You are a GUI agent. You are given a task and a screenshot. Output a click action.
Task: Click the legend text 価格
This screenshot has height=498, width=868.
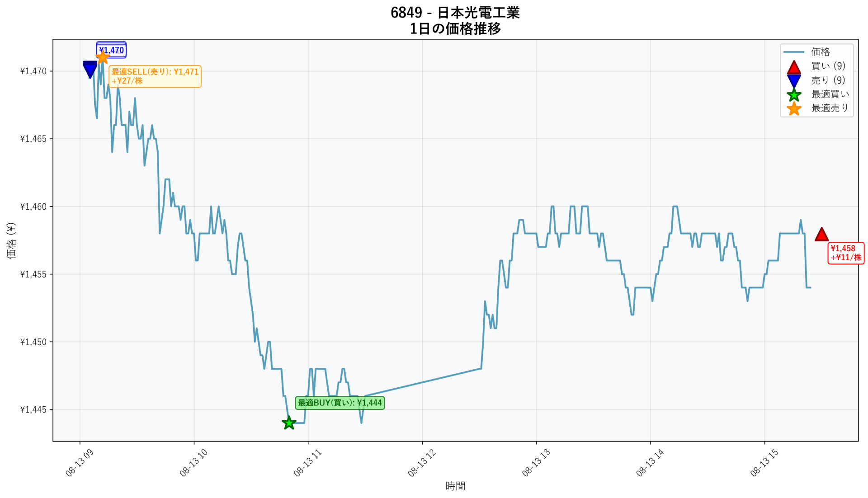821,52
